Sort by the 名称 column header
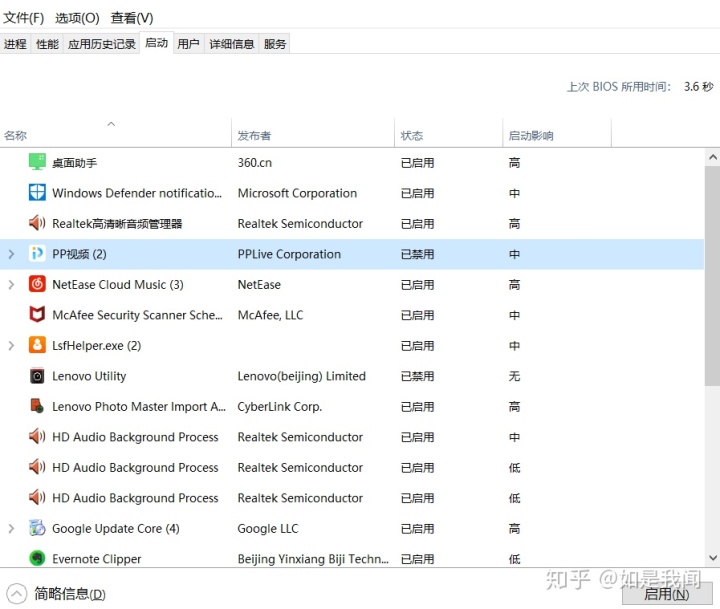This screenshot has height=609, width=720. coord(115,135)
